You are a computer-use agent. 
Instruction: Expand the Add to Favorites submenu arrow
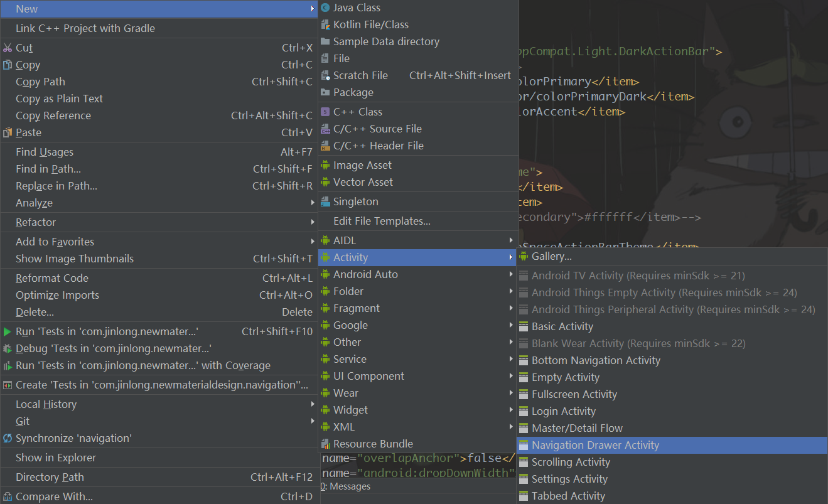pyautogui.click(x=312, y=242)
